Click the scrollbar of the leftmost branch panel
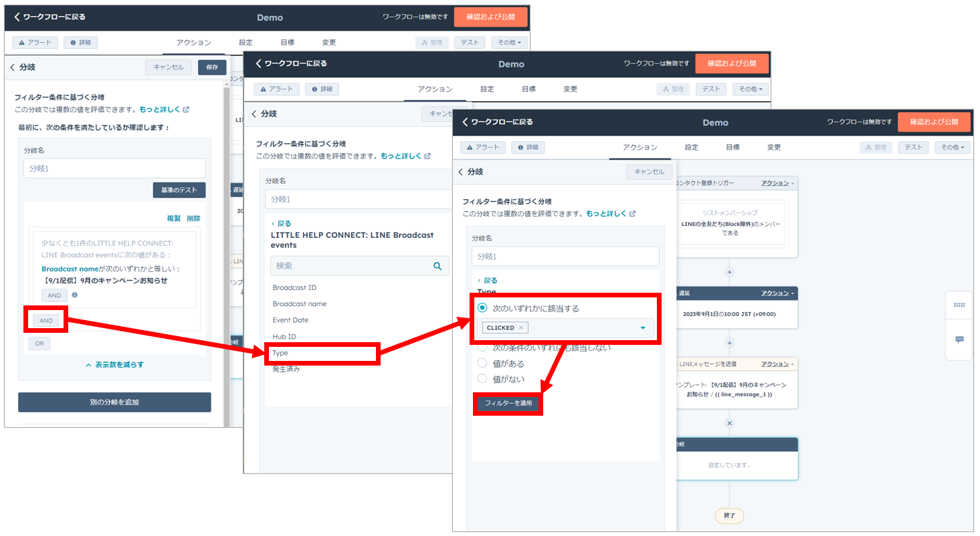Image resolution: width=980 pixels, height=536 pixels. 225,200
